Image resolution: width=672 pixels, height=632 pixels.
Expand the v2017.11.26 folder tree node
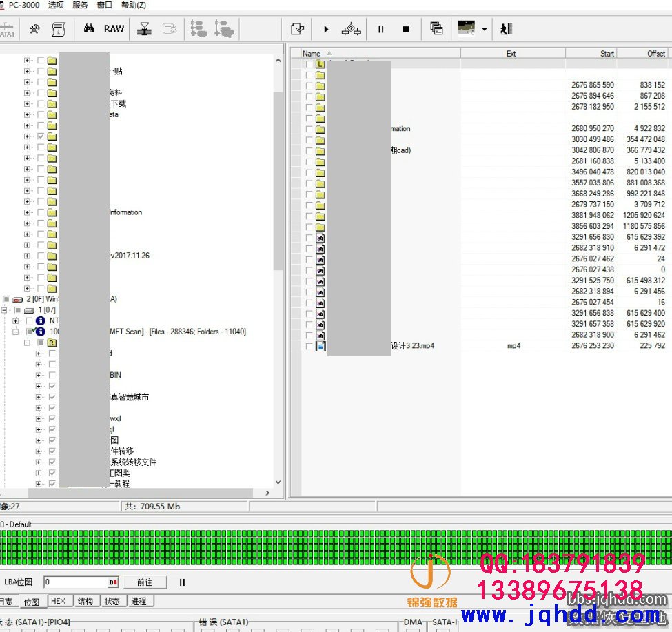point(27,256)
